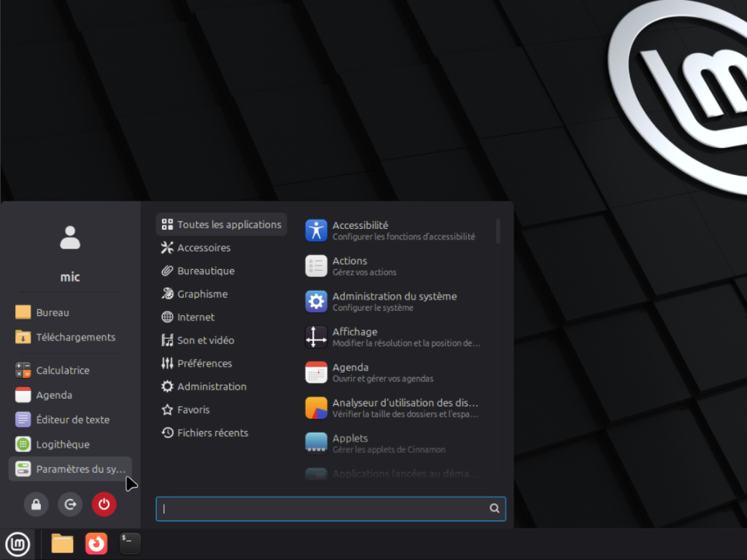The height and width of the screenshot is (560, 747).
Task: Click the user avatar icon above mic
Action: pos(70,237)
